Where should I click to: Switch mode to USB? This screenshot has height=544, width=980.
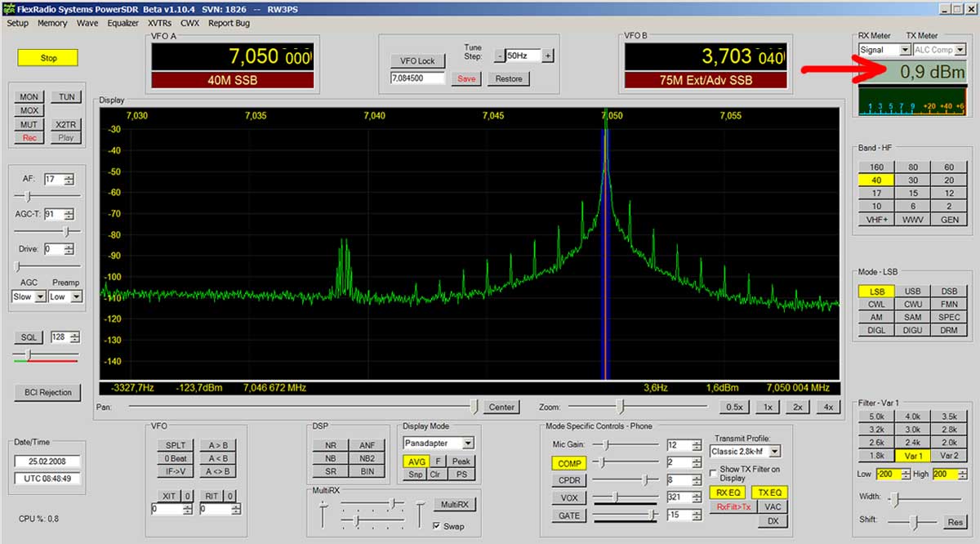(x=913, y=292)
